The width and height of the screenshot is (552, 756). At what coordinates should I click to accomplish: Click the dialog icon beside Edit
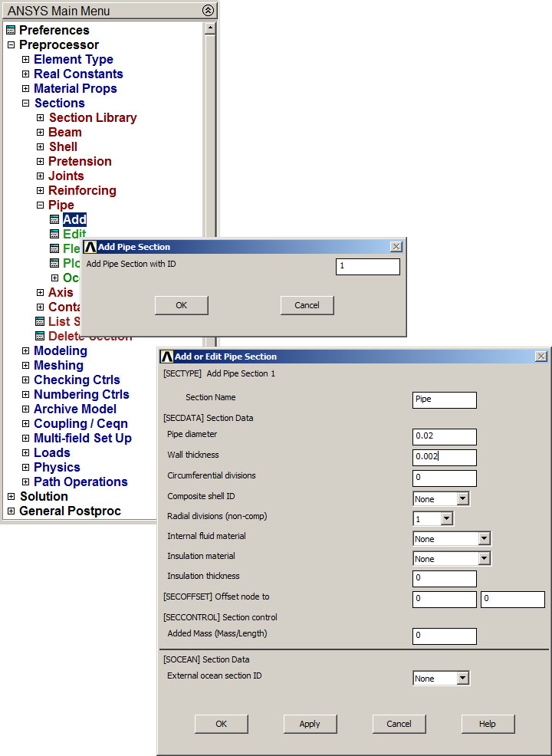tap(54, 234)
